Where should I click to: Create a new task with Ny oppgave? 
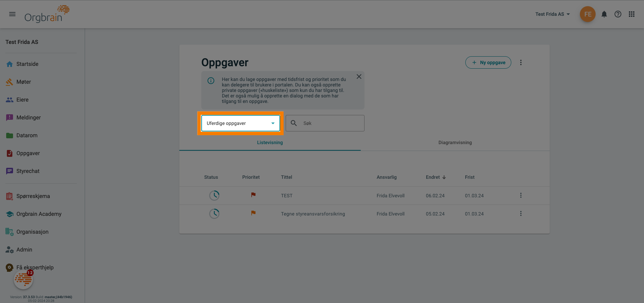tap(488, 62)
